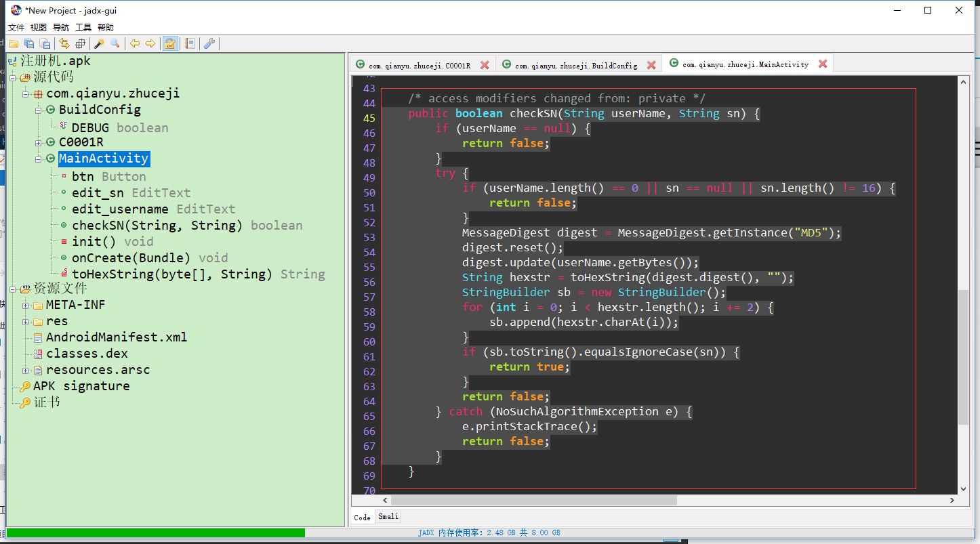Click the 源代码 source folder icon
Screen dimensions: 980x544
(26, 77)
